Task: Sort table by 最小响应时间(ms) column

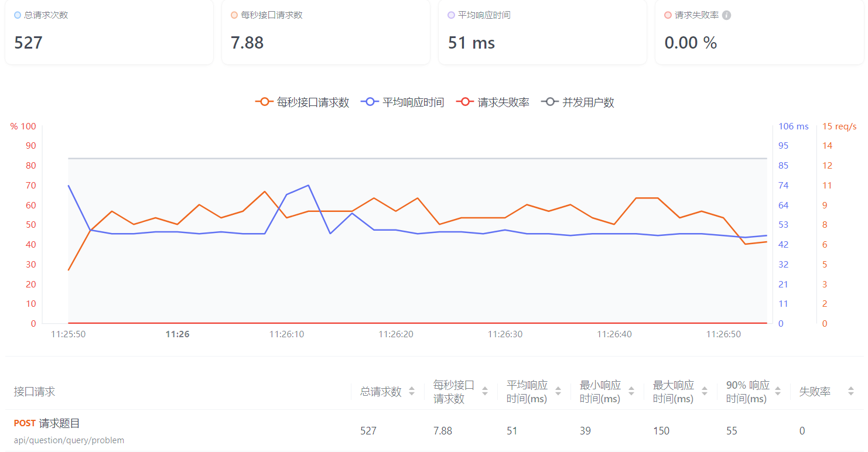Action: [x=631, y=391]
